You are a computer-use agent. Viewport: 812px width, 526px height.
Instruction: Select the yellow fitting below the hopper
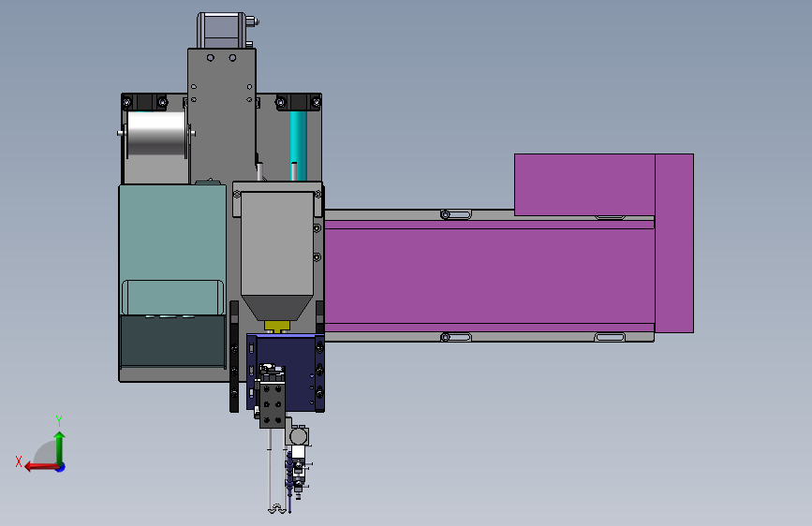277,327
